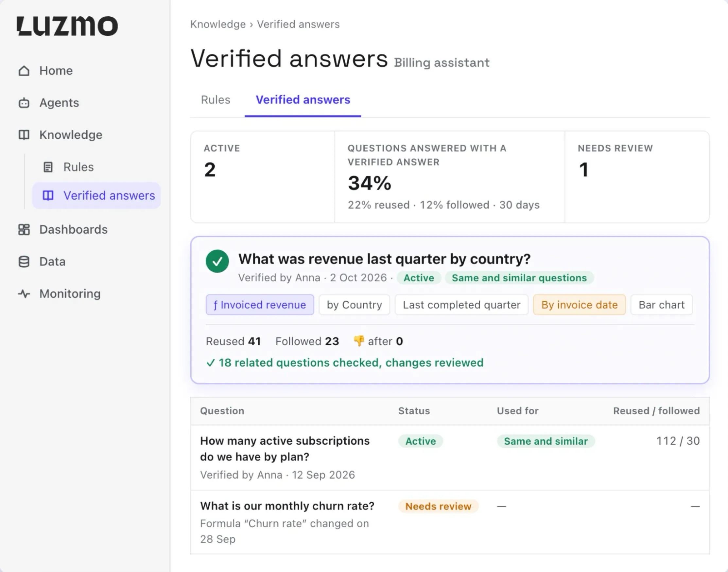
Task: Click Verified by Anna 12 Sep 2026
Action: (x=277, y=475)
